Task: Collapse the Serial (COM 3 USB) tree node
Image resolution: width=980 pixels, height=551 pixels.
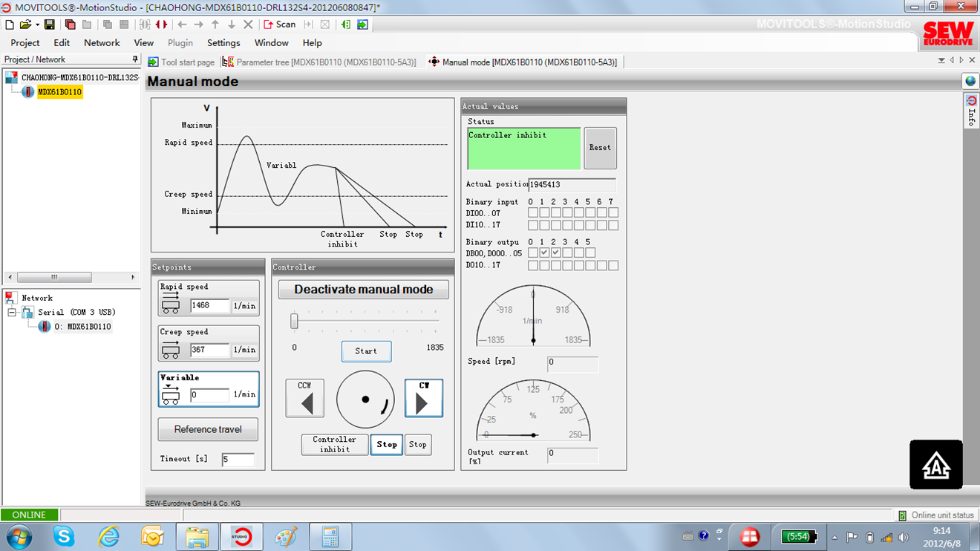Action: 12,313
